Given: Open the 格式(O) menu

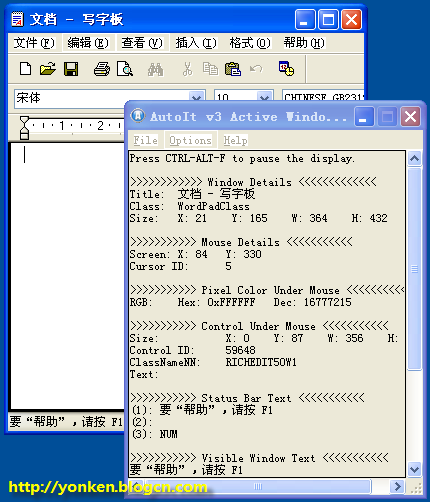Looking at the screenshot, I should (250, 43).
